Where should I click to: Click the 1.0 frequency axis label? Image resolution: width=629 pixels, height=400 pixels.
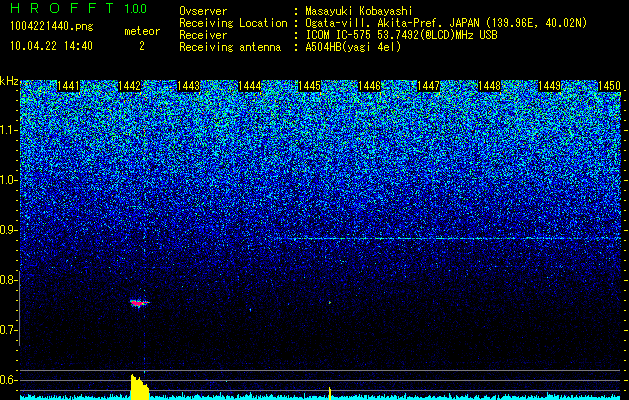pyautogui.click(x=8, y=180)
